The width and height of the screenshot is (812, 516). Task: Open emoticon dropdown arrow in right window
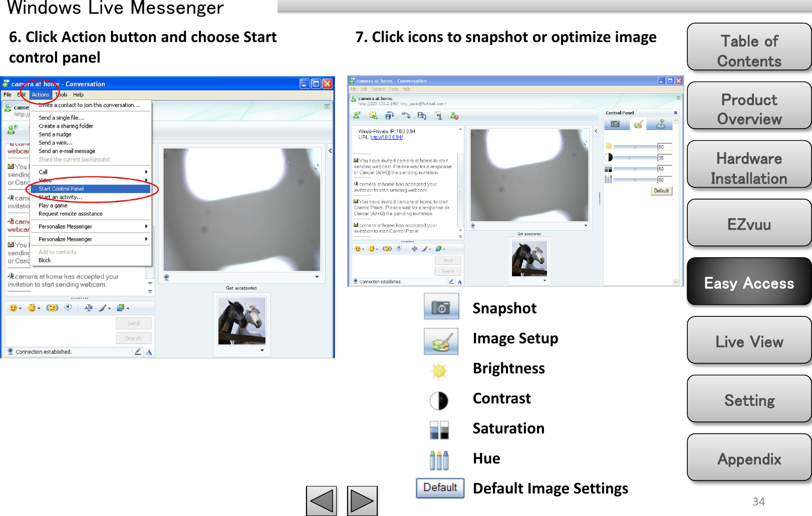coord(363,249)
